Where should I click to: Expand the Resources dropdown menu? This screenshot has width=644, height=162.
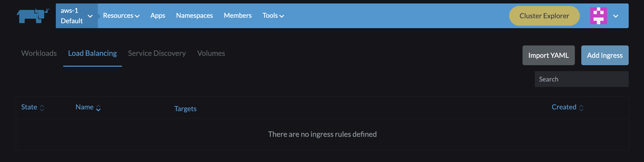point(121,16)
